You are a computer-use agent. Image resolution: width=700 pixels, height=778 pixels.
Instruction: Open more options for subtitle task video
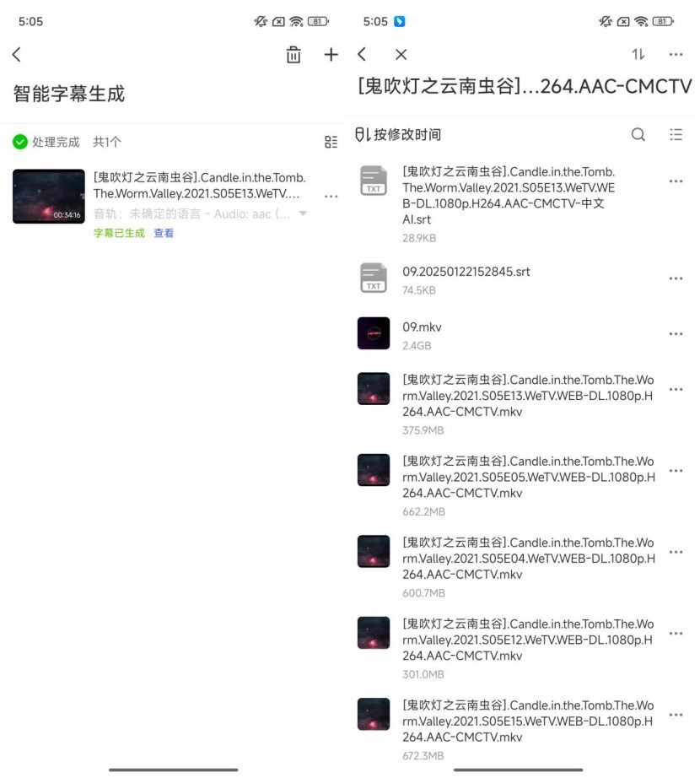331,197
